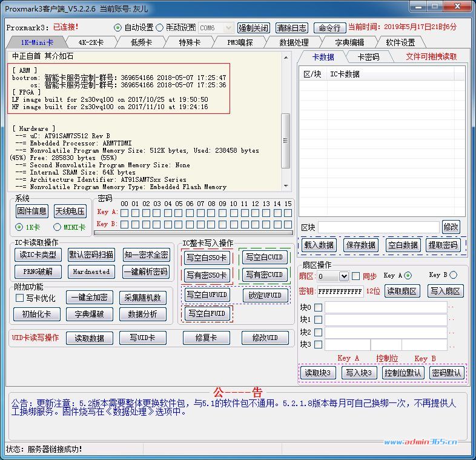This screenshot has width=476, height=460.
Task: Click the 读取扇区 button
Action: point(402,292)
